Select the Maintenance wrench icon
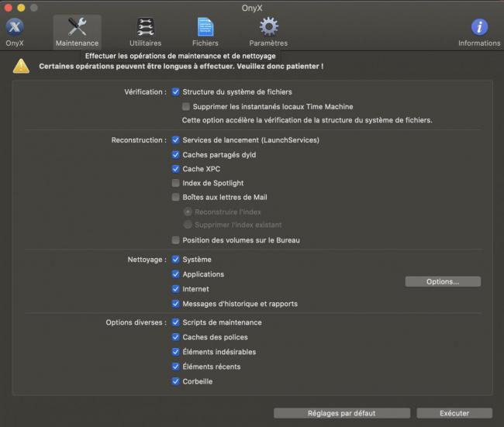The width and height of the screenshot is (504, 427). coord(77,28)
